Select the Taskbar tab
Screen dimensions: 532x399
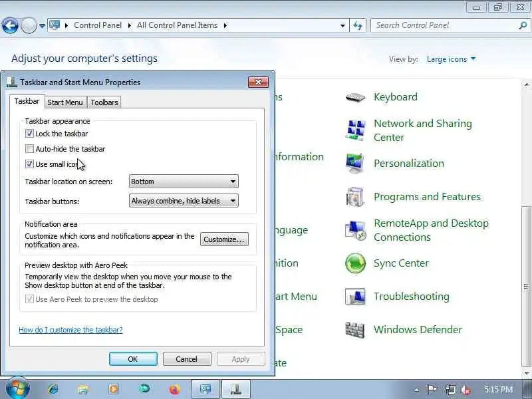tap(27, 102)
